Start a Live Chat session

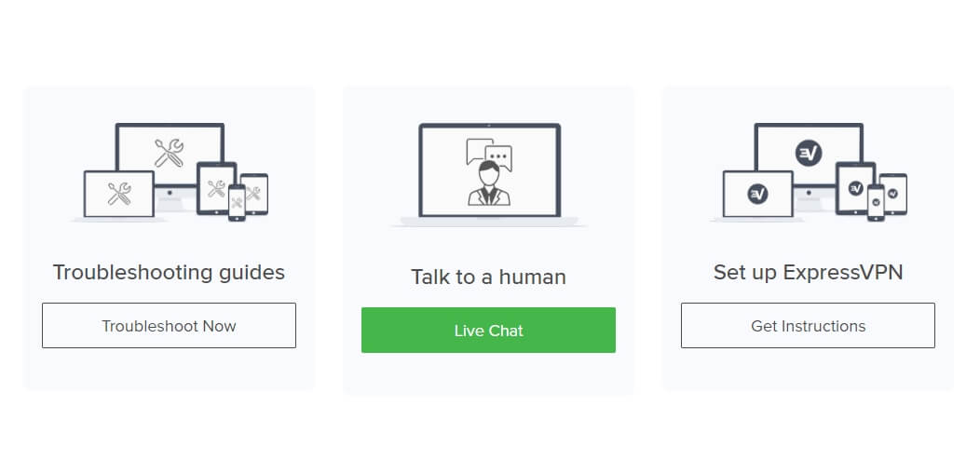pos(488,330)
